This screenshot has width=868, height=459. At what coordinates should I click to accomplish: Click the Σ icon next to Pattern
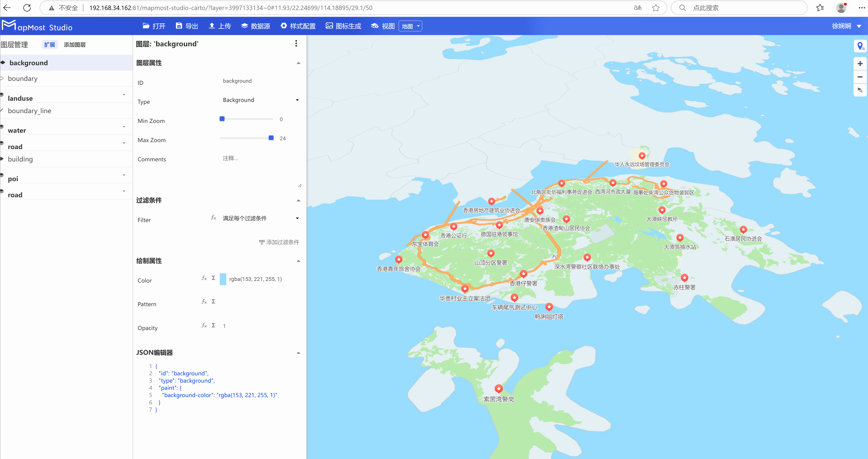pyautogui.click(x=213, y=301)
